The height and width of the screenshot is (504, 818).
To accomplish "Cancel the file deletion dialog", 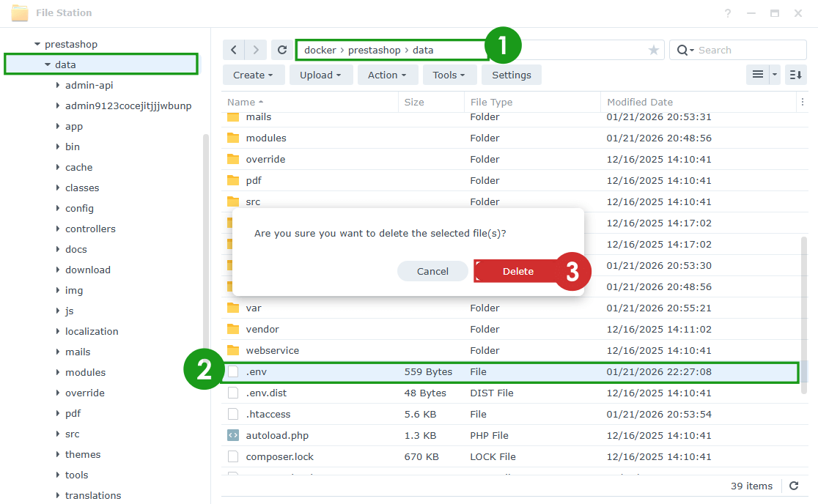I will pos(432,270).
